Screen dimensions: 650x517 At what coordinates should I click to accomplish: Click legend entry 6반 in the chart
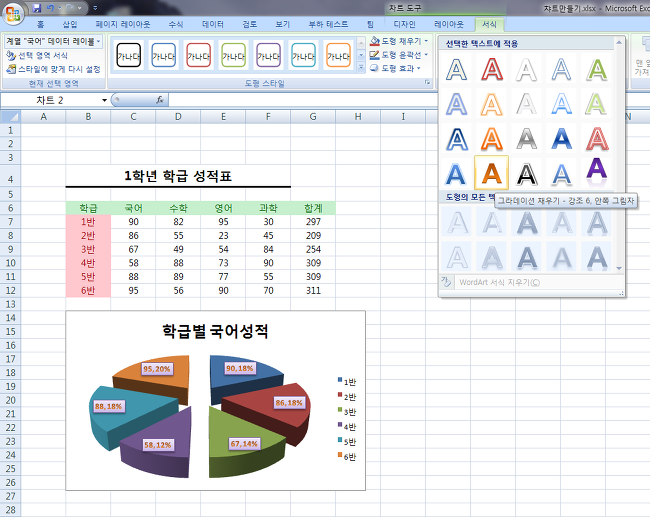tap(347, 456)
